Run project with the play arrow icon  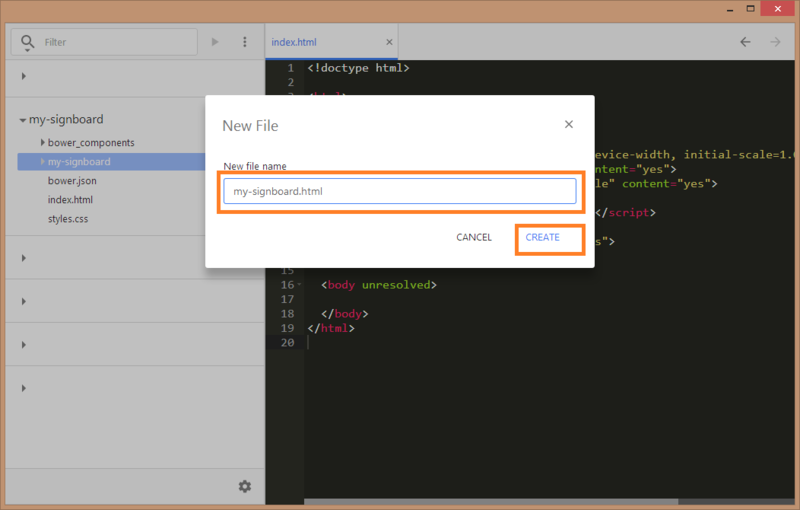click(x=215, y=42)
